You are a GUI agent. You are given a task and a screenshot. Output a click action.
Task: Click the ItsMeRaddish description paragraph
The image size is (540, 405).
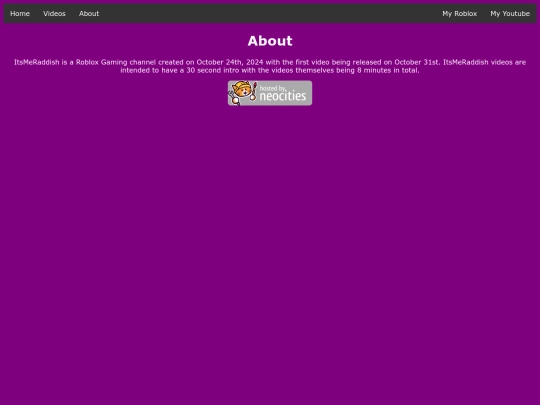(x=270, y=66)
